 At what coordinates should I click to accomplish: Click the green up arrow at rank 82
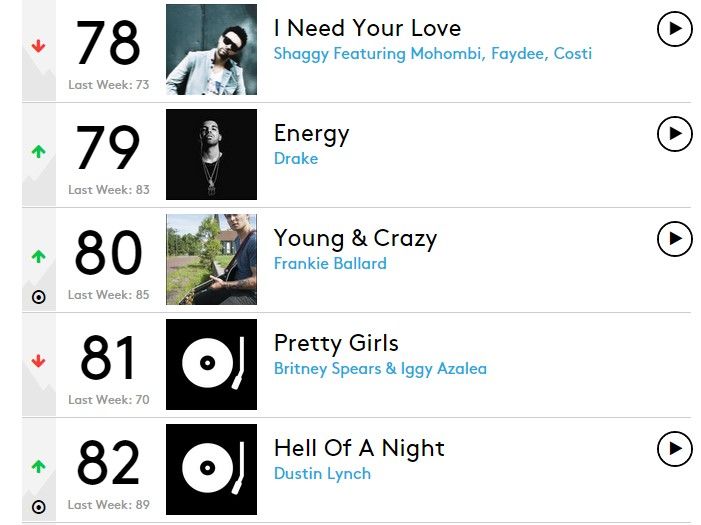click(39, 466)
